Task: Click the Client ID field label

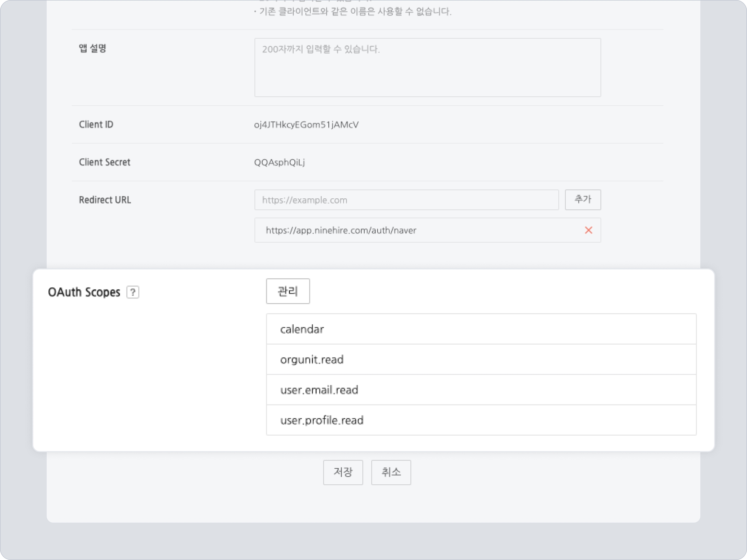Action: pos(96,124)
